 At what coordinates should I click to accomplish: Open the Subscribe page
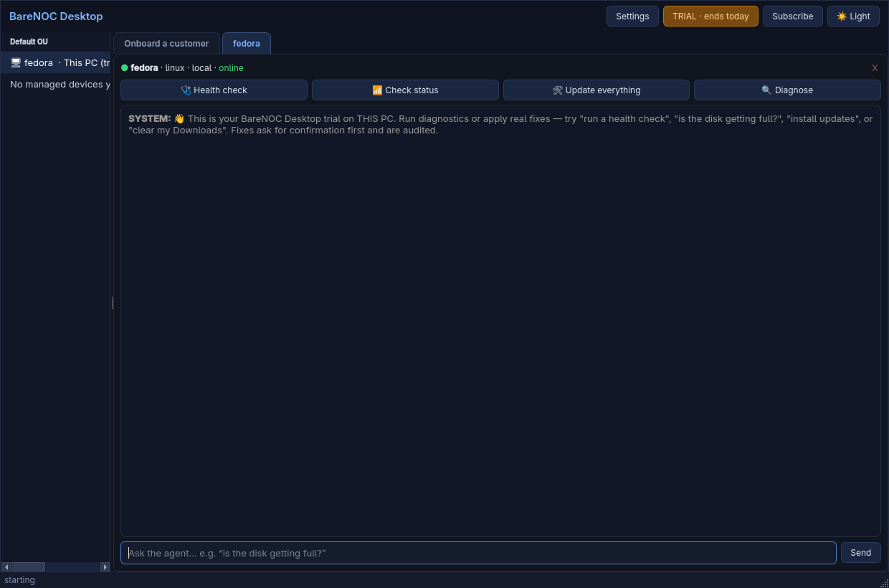point(793,16)
